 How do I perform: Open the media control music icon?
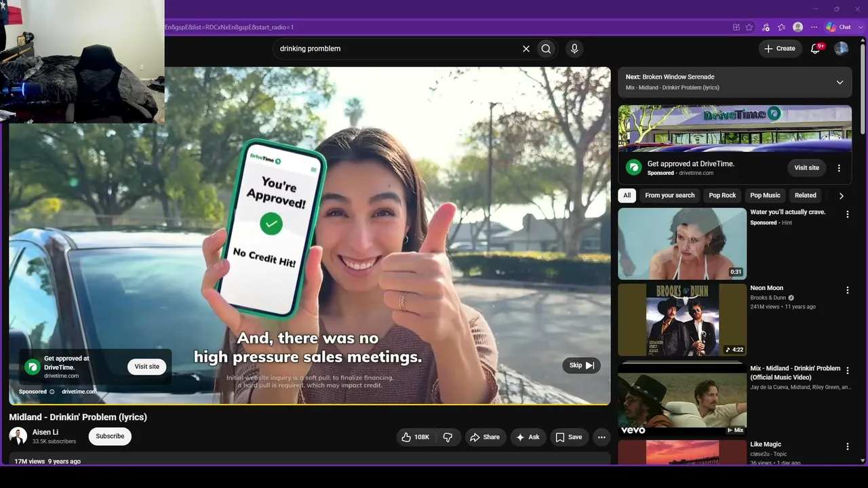tap(766, 27)
